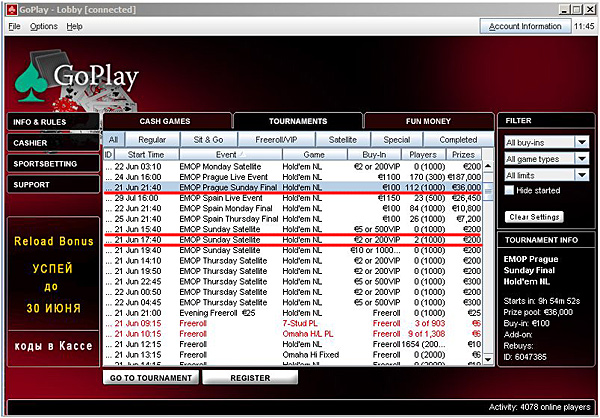
Task: Click the GoPlay title bar app icon
Action: (x=12, y=9)
